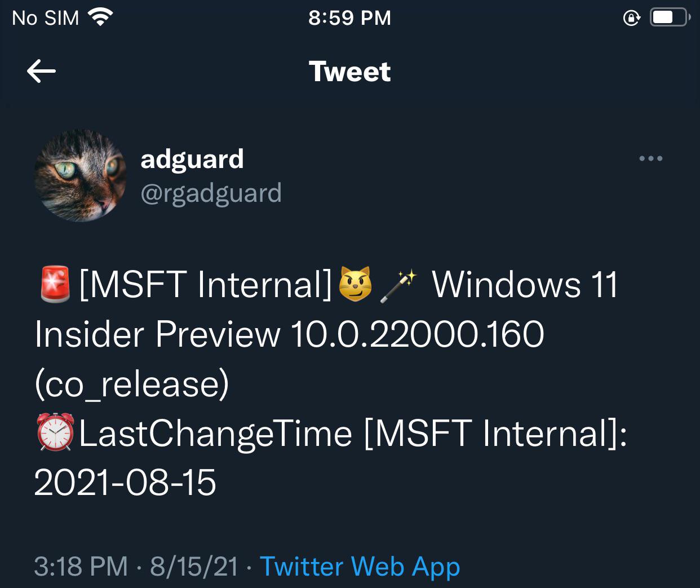Tap the Tweet header title

click(349, 72)
